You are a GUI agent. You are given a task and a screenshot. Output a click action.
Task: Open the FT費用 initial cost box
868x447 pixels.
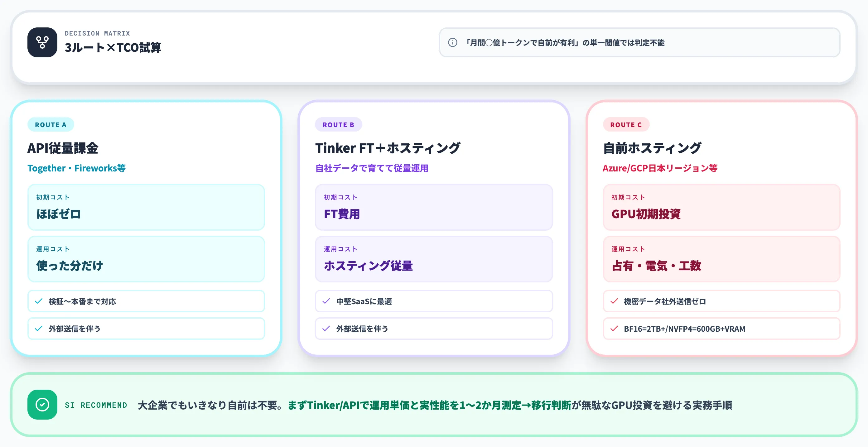(x=434, y=207)
